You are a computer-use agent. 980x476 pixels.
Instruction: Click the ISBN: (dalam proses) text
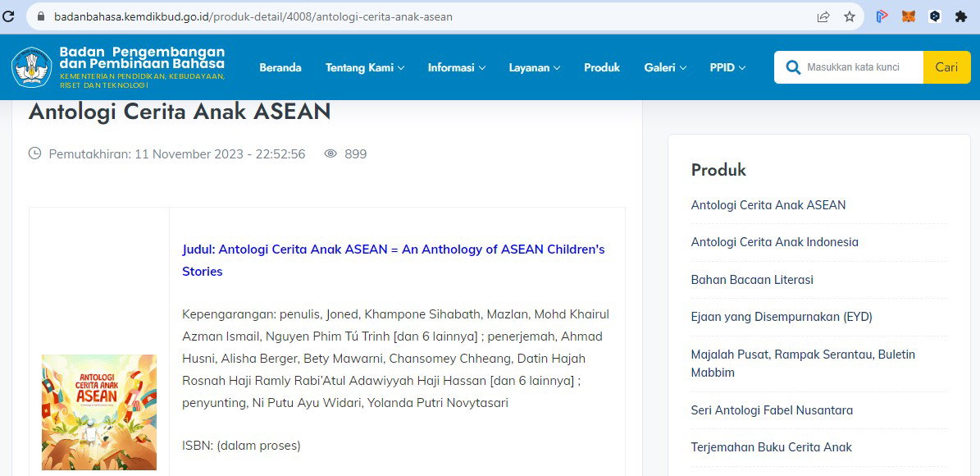coord(241,446)
